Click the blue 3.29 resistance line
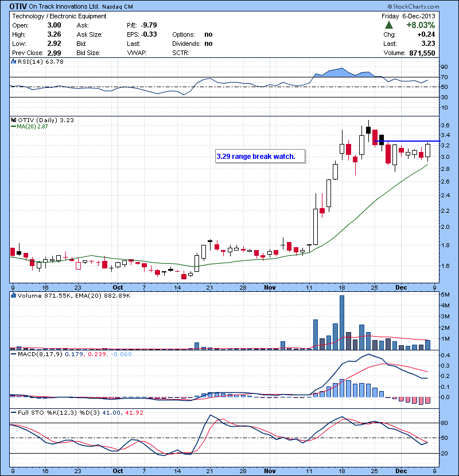This screenshot has width=459, height=476. click(407, 141)
